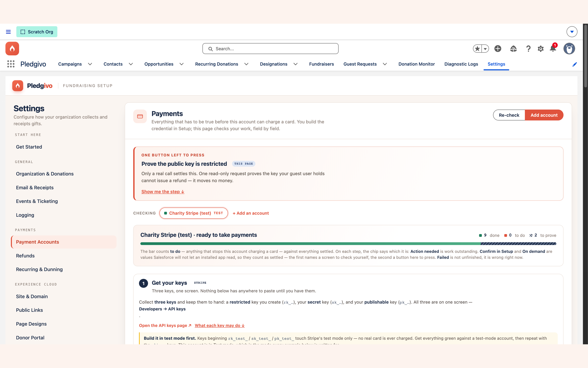
Task: Open the user avatar profile menu
Action: (x=569, y=49)
